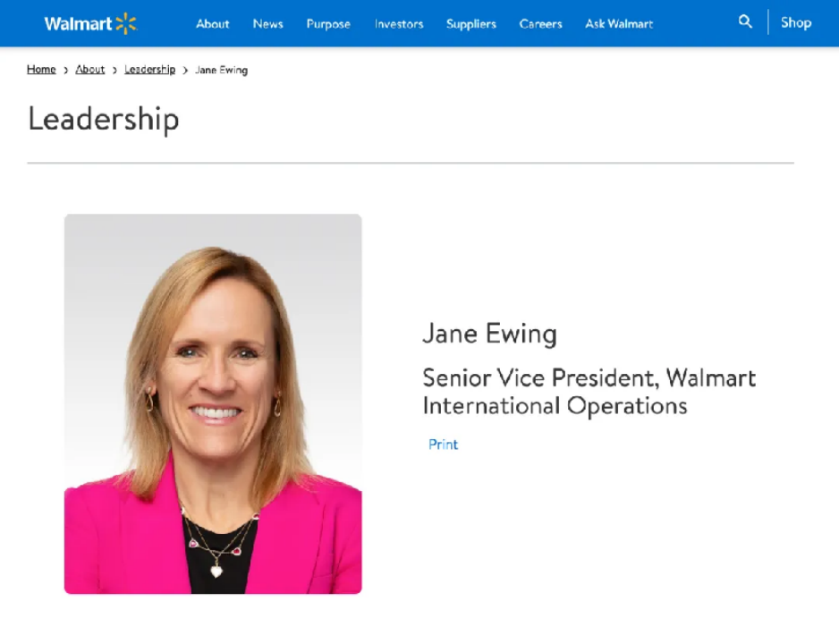Screen dimensions: 839x644
Task: Open the Careers navigation link
Action: pos(540,24)
